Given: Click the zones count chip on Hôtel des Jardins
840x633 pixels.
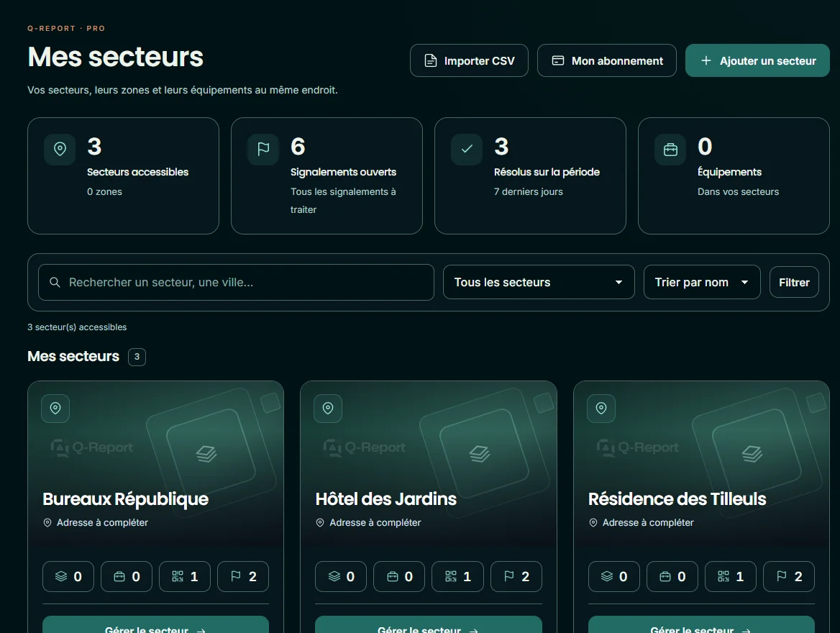Looking at the screenshot, I should (341, 576).
